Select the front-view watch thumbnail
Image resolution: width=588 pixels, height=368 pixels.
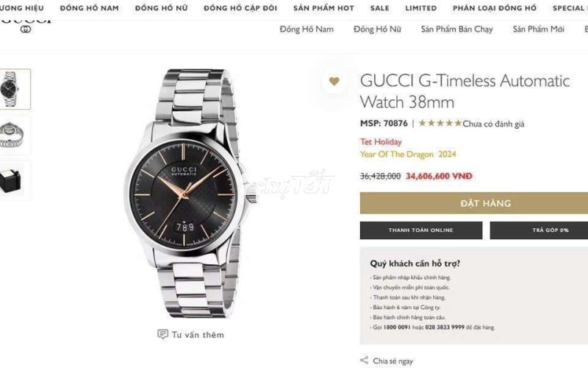pos(14,89)
